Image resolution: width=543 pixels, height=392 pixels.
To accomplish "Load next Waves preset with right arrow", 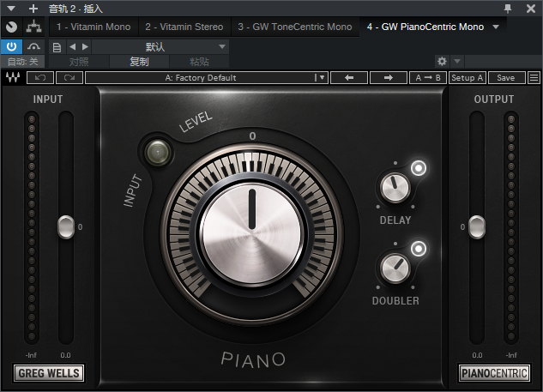I will [389, 77].
